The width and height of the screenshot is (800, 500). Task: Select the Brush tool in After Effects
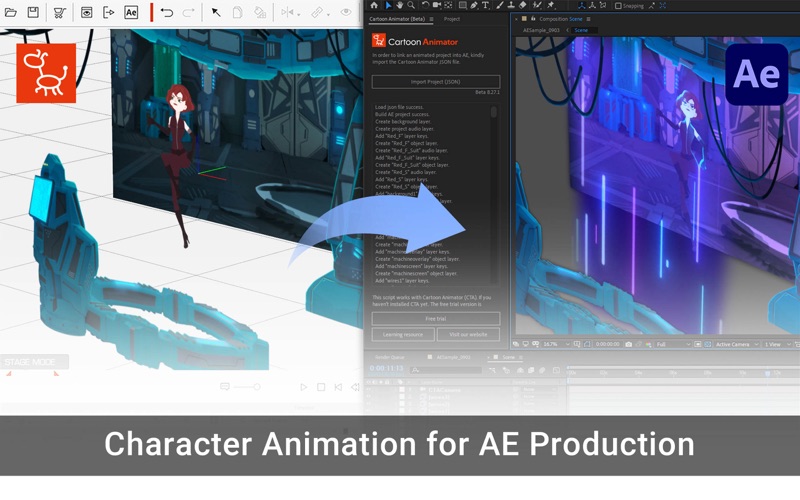point(499,5)
